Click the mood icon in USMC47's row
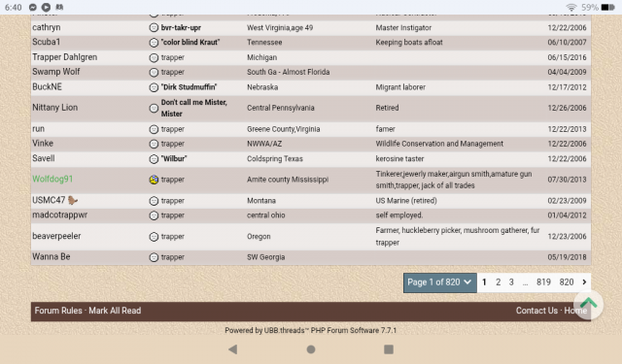The image size is (622, 364). coord(154,201)
